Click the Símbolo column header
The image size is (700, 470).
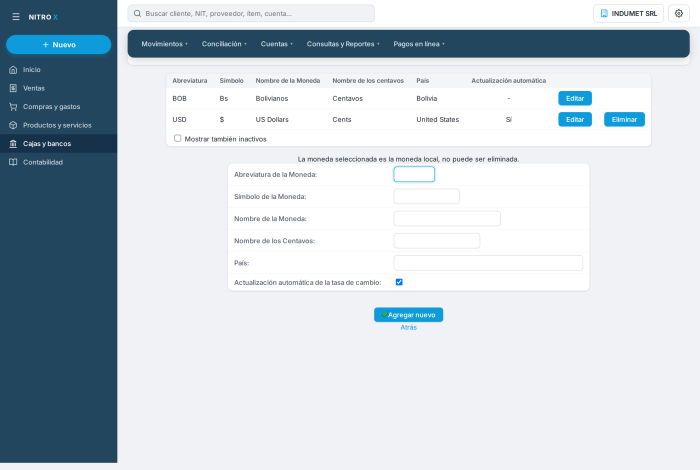231,80
